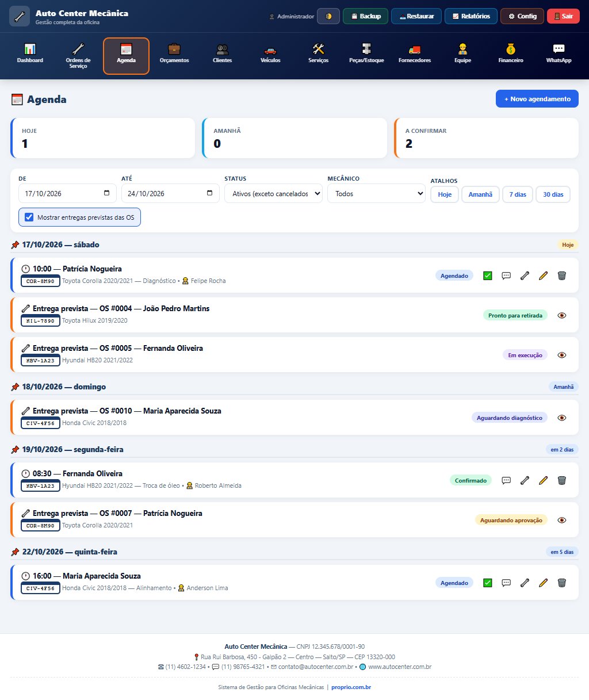Image resolution: width=589 pixels, height=700 pixels.
Task: Open message icon for Fernanda Oliveira's 08:30 appointment
Action: click(x=506, y=480)
